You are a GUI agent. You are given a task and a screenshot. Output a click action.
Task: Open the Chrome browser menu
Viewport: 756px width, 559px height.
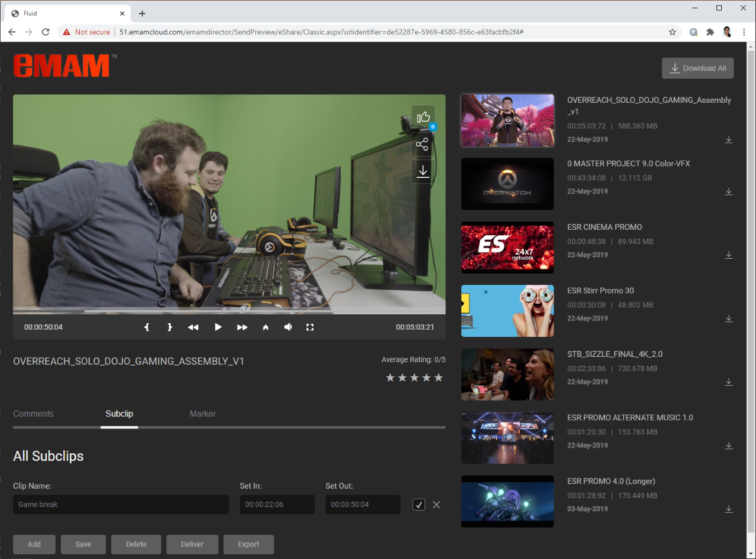(744, 31)
